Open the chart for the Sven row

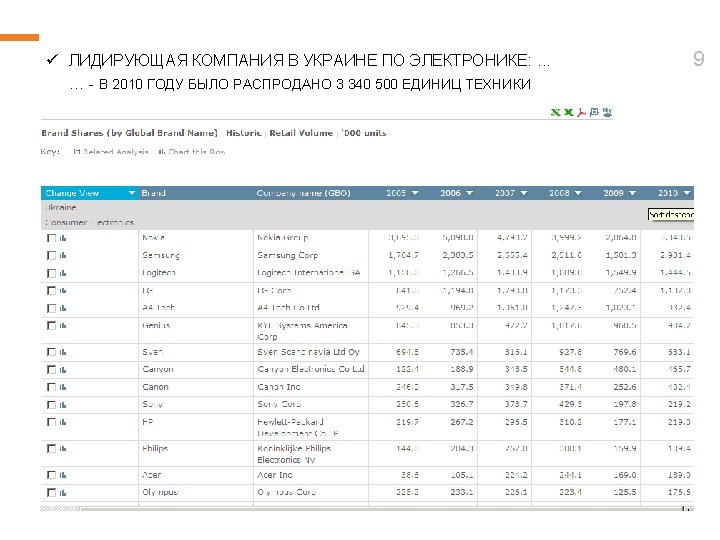[63, 352]
